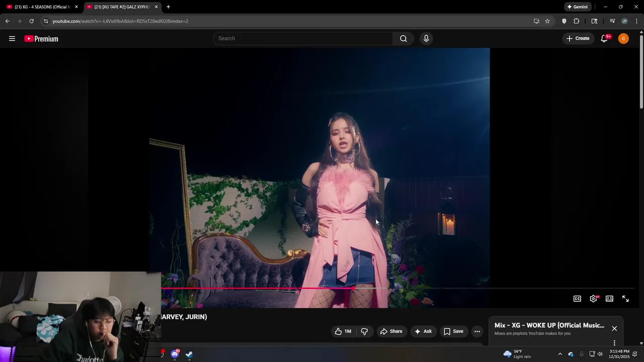Start voice search with microphone icon
Image resolution: width=644 pixels, height=362 pixels.
pyautogui.click(x=426, y=38)
